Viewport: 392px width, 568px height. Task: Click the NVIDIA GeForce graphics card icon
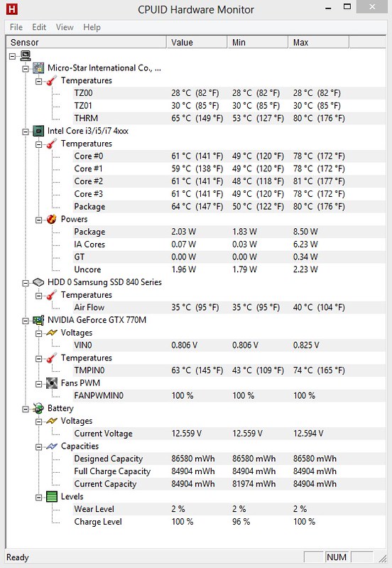[38, 320]
